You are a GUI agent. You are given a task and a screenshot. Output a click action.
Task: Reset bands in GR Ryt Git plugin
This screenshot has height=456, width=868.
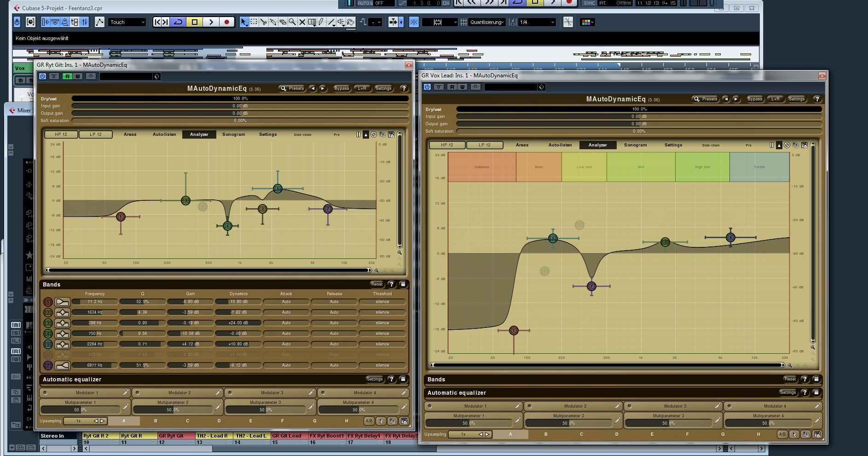pos(377,285)
